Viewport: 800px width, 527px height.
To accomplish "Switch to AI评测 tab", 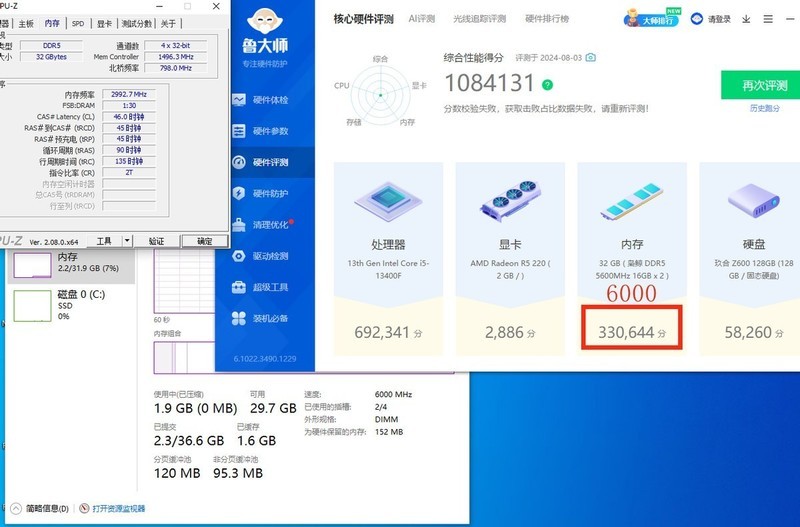I will click(421, 19).
